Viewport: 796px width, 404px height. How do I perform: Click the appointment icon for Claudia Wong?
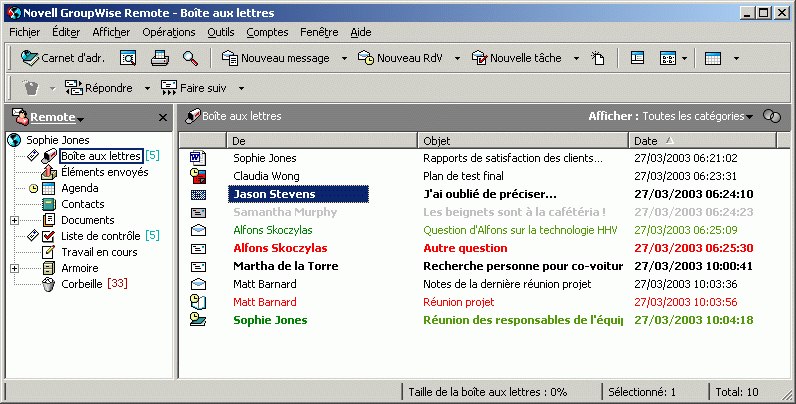point(198,176)
